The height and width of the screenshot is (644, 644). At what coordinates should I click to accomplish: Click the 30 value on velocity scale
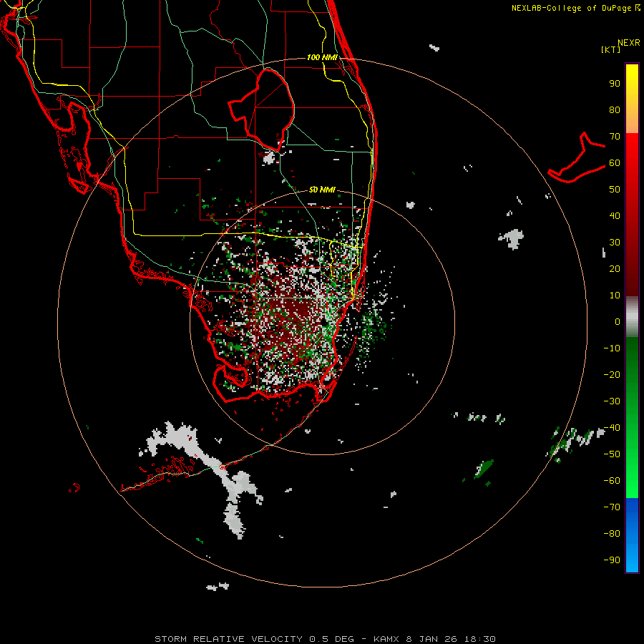(x=615, y=243)
